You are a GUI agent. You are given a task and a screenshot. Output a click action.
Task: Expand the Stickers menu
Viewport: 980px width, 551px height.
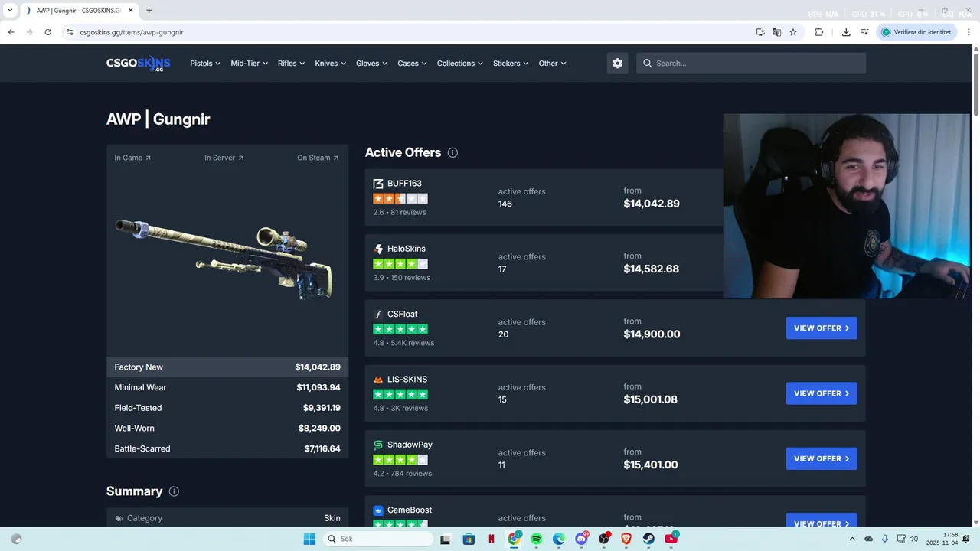tap(511, 64)
